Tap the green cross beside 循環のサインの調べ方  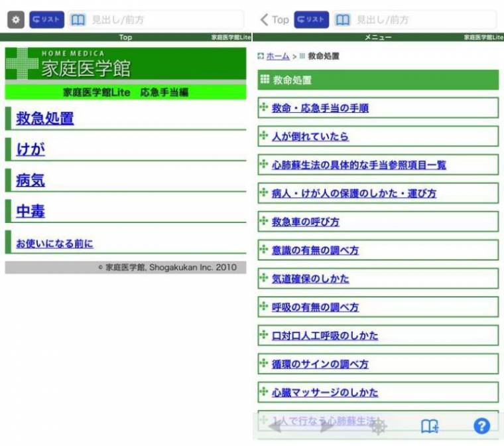263,362
